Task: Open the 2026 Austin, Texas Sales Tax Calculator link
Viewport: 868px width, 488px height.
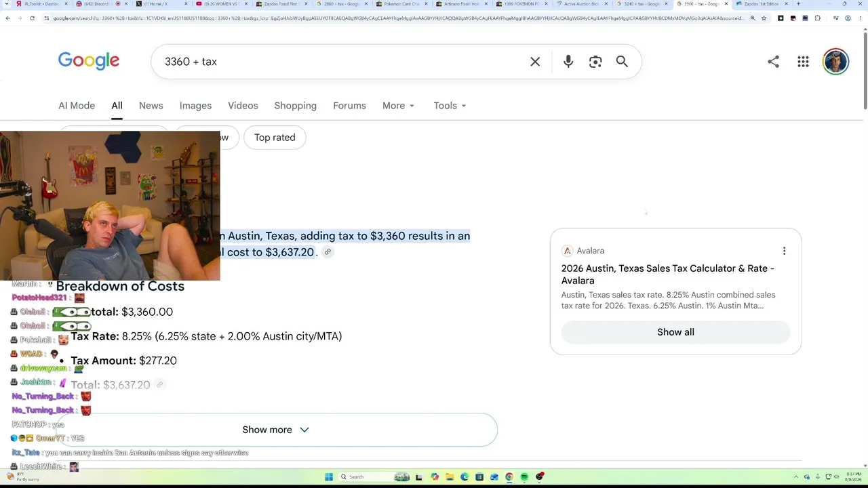Action: 668,274
